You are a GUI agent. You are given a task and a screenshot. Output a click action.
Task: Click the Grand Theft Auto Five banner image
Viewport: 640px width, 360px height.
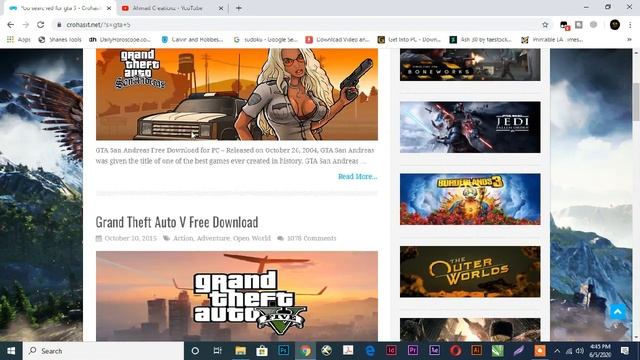237,296
